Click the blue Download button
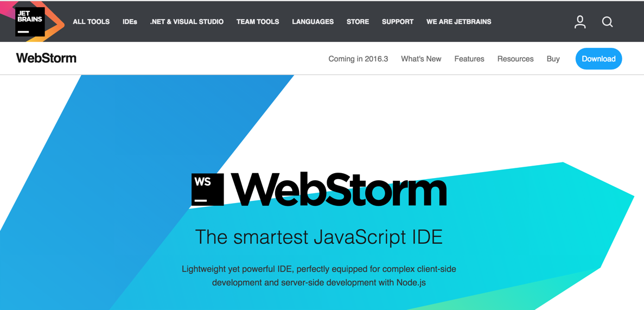Screen dimensions: 644x310 (x=599, y=59)
